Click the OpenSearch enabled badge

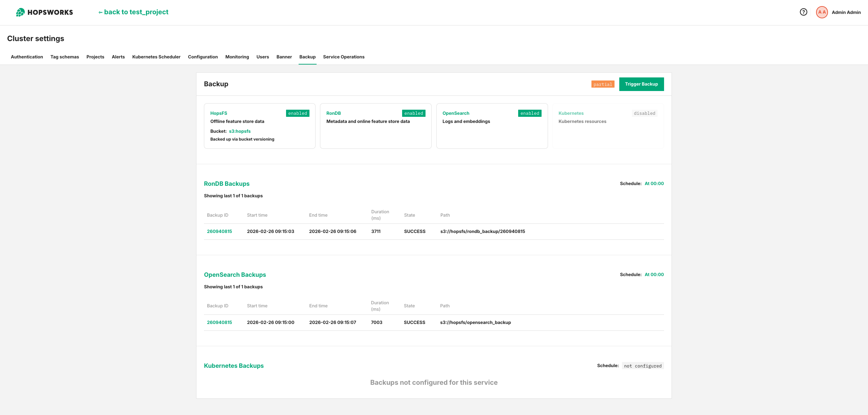click(x=530, y=113)
